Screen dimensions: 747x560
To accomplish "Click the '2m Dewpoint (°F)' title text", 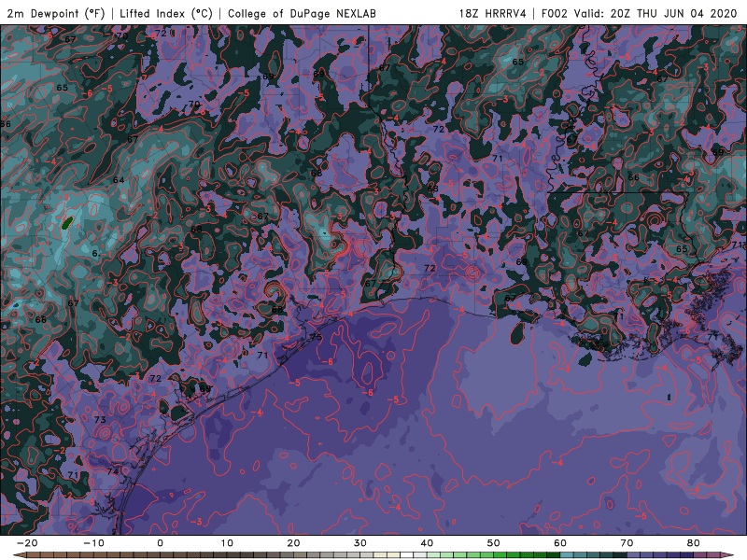I will [x=56, y=13].
